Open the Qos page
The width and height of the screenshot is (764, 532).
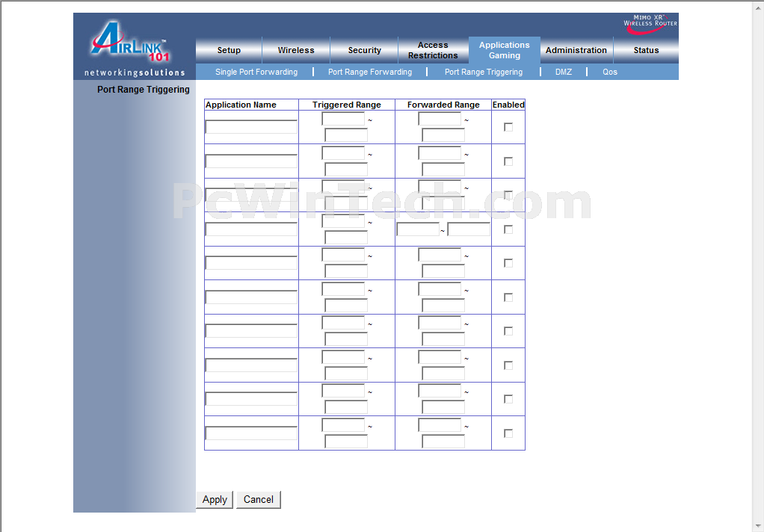(609, 72)
